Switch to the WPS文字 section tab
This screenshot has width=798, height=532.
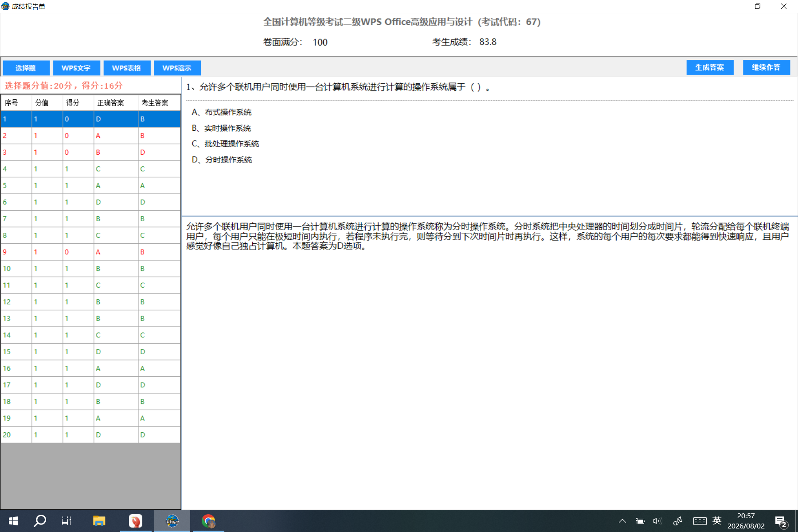coord(76,68)
